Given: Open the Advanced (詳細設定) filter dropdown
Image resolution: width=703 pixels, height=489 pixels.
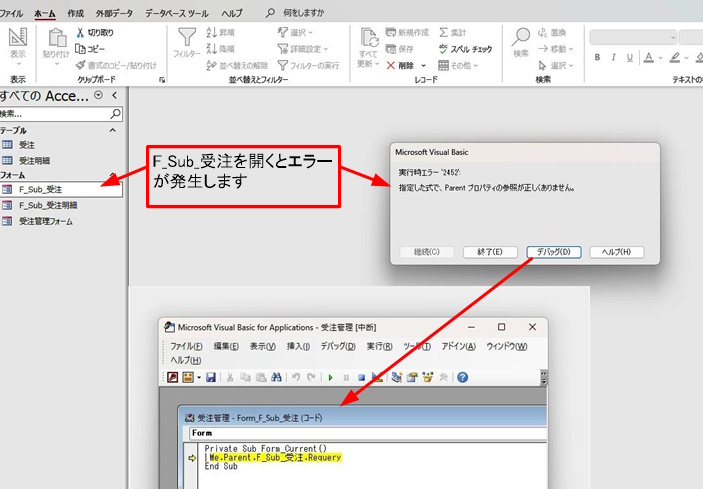Looking at the screenshot, I should point(303,48).
